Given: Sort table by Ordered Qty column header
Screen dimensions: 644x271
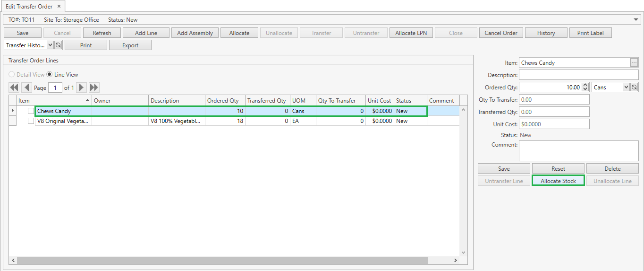Looking at the screenshot, I should tap(223, 101).
